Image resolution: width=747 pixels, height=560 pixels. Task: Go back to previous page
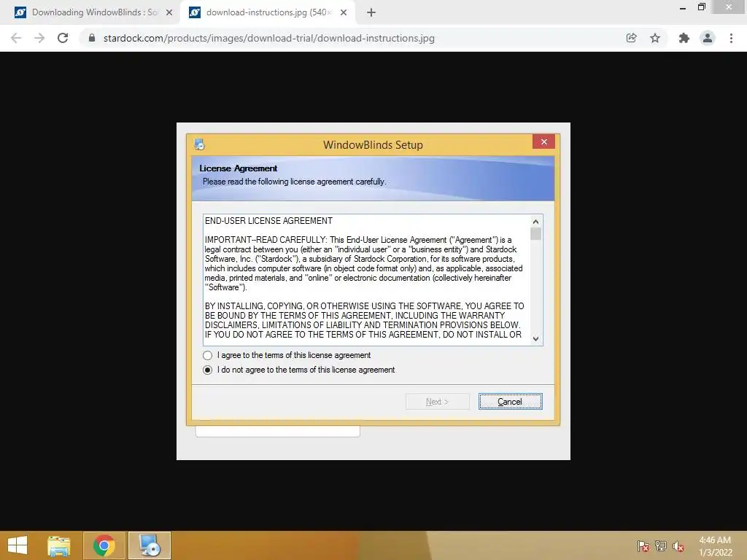tap(16, 38)
